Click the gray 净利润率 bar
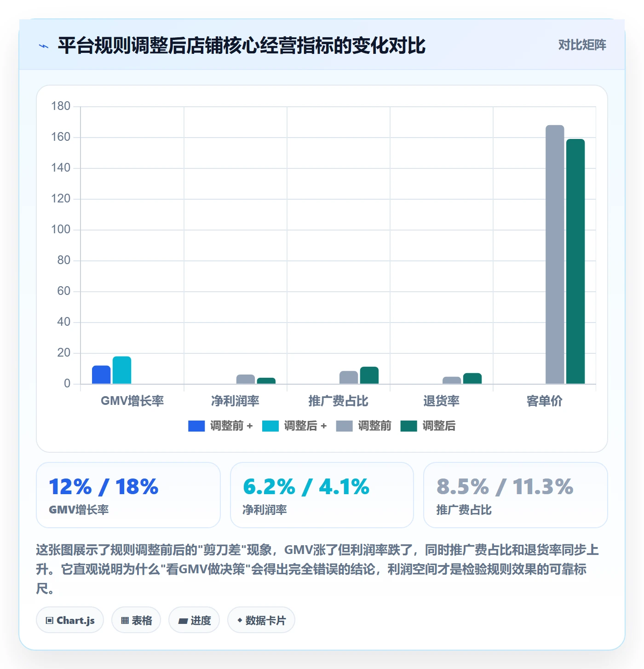Screen dimensions: 644x669 point(246,379)
